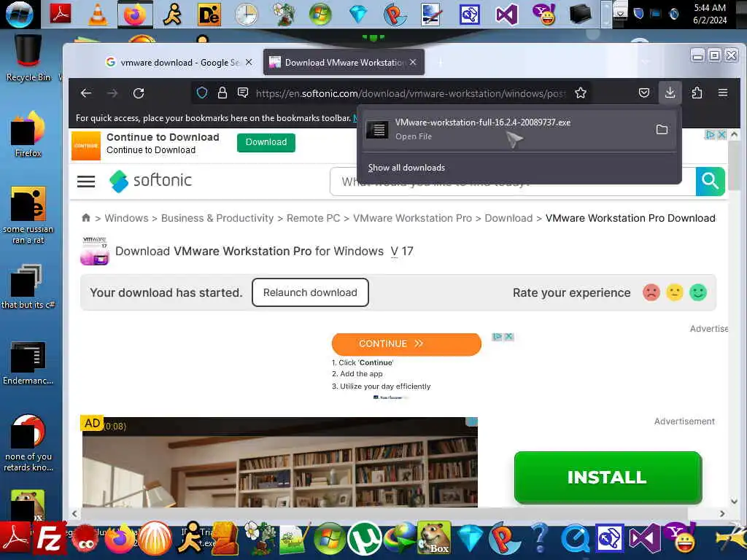Close the top banner ad with X
Screen dimensions: 747x560
[x=721, y=135]
